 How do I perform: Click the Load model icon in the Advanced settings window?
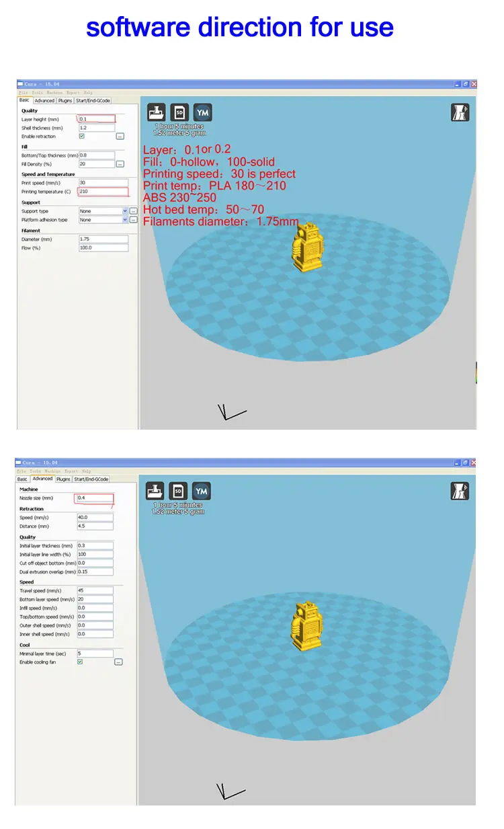tap(155, 491)
